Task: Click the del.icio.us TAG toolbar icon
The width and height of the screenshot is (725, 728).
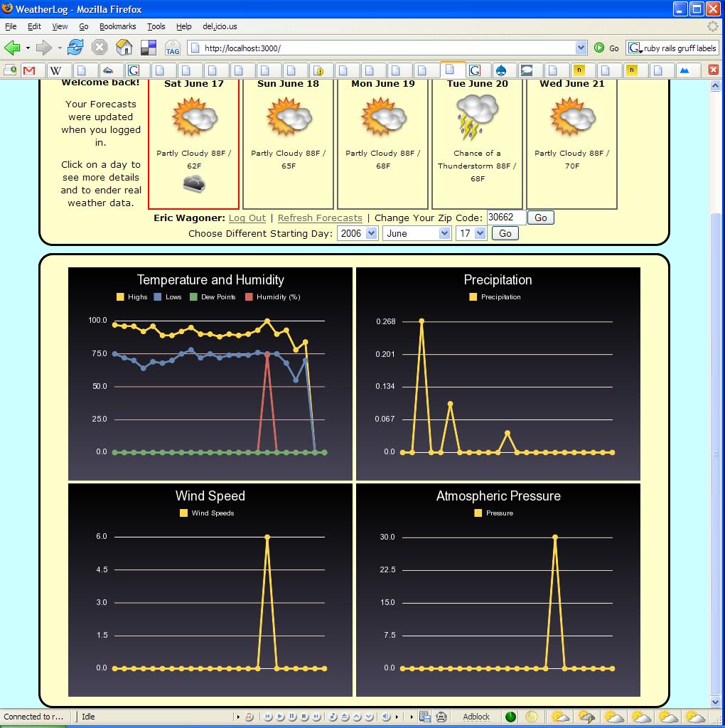Action: 172,48
